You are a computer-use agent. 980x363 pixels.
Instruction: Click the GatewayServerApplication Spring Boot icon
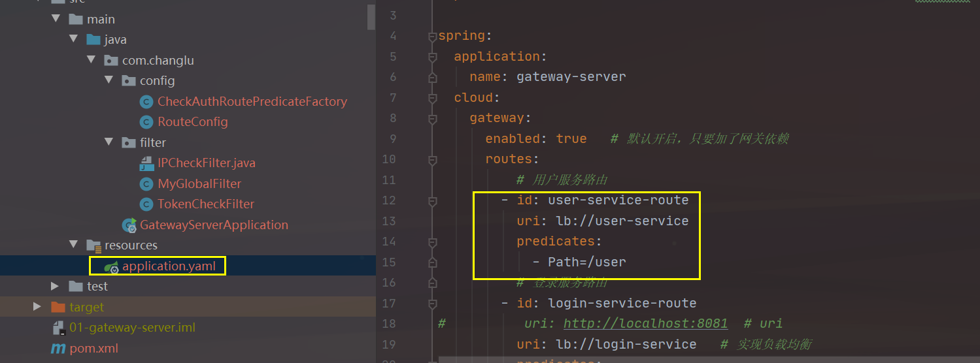tap(129, 225)
